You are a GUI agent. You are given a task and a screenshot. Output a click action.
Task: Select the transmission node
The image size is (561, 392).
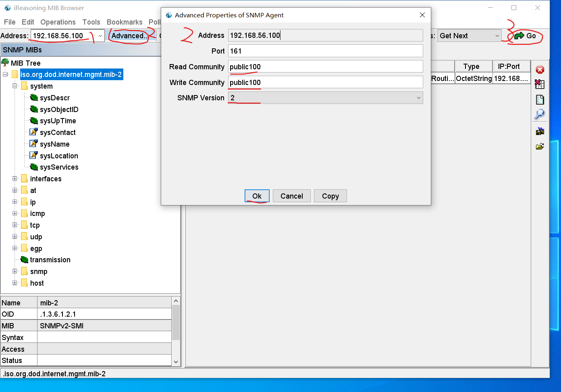[x=50, y=259]
